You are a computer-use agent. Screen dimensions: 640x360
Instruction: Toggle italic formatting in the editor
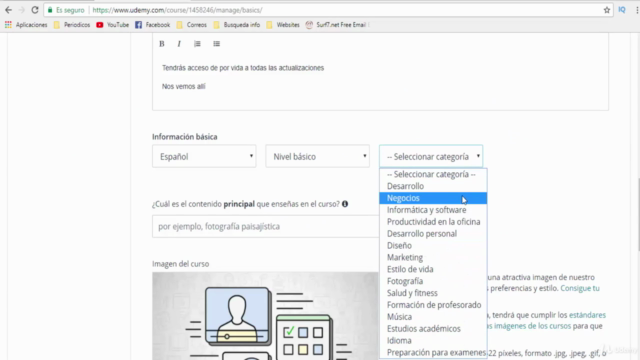(179, 44)
